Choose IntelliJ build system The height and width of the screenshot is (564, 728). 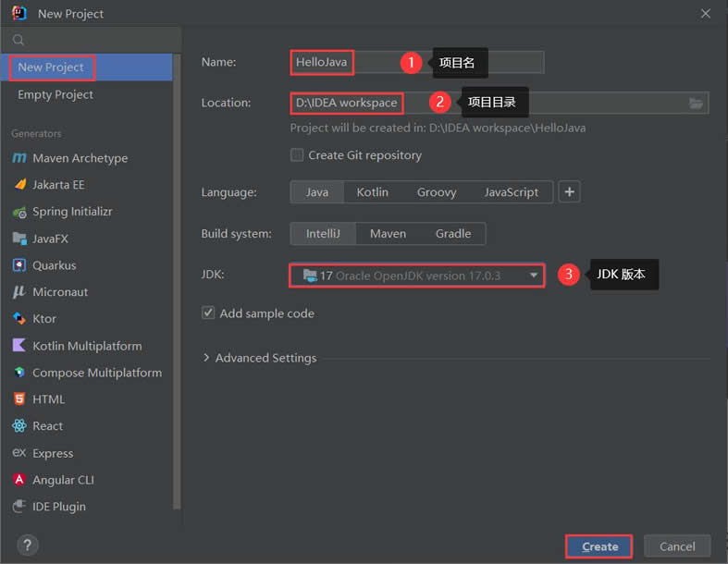323,234
